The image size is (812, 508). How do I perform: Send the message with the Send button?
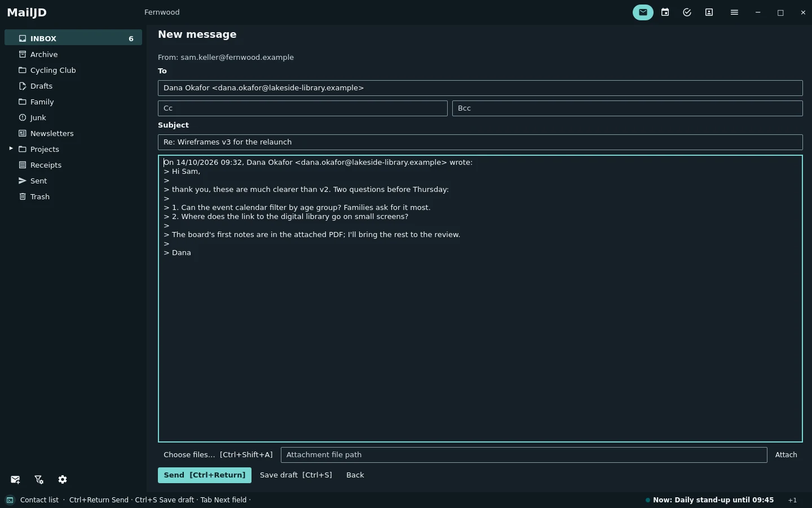[205, 475]
